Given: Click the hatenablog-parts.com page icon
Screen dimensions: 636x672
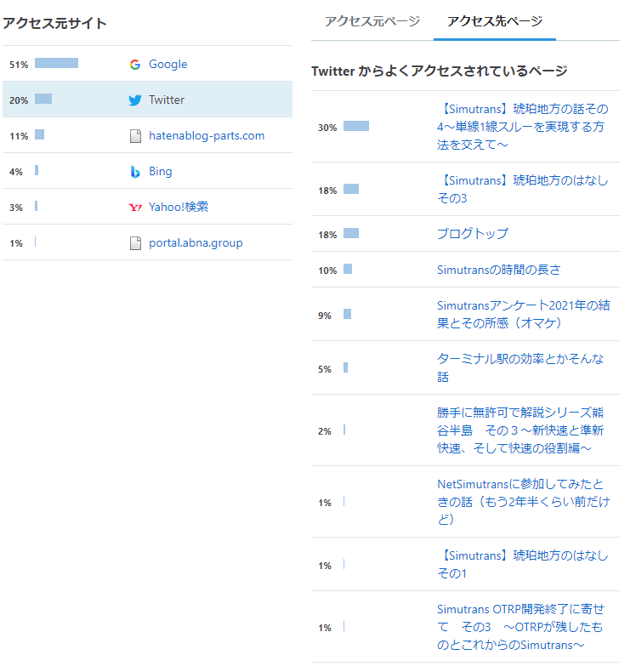Looking at the screenshot, I should pos(135,136).
